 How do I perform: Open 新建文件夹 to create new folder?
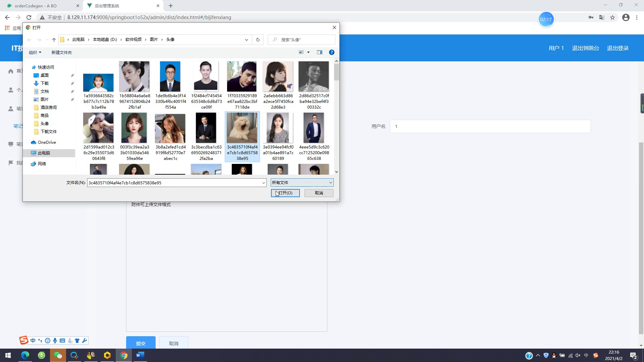[x=61, y=52]
